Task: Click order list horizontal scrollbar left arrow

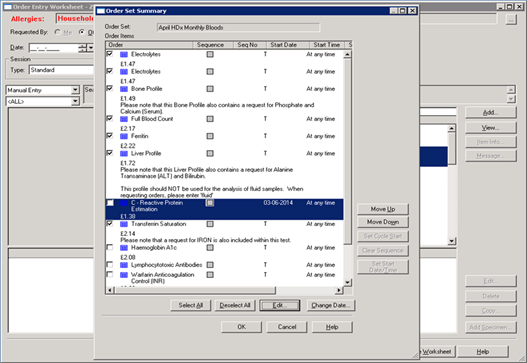Action: 110,290
